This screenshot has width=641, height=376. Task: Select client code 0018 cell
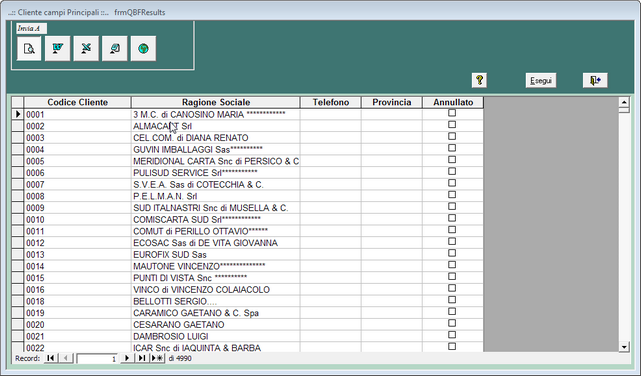tap(78, 301)
